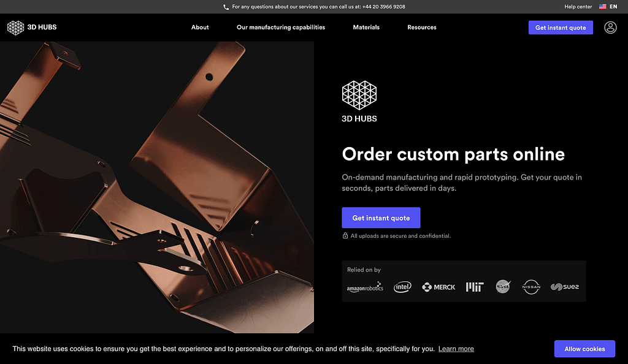Allow cookies in the banner

pyautogui.click(x=584, y=349)
